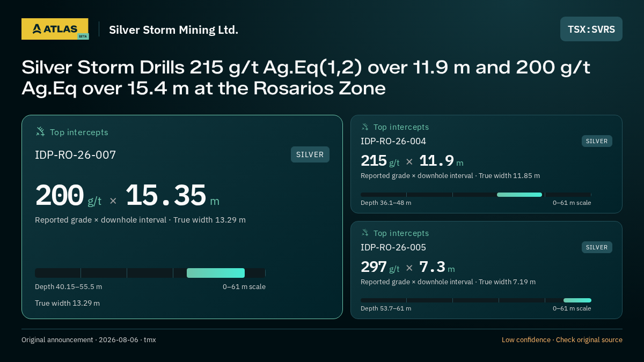
Task: Click the headline about Rosarios Zone
Action: click(x=306, y=78)
